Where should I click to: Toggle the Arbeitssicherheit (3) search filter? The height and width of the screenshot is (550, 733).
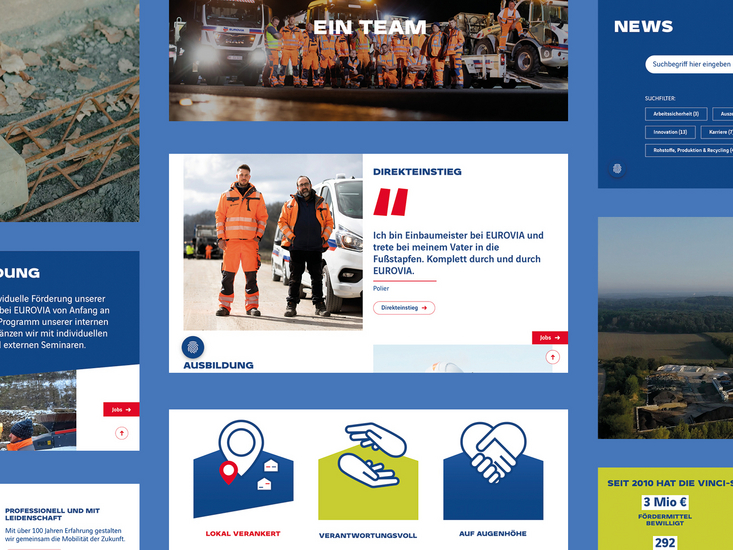coord(676,114)
